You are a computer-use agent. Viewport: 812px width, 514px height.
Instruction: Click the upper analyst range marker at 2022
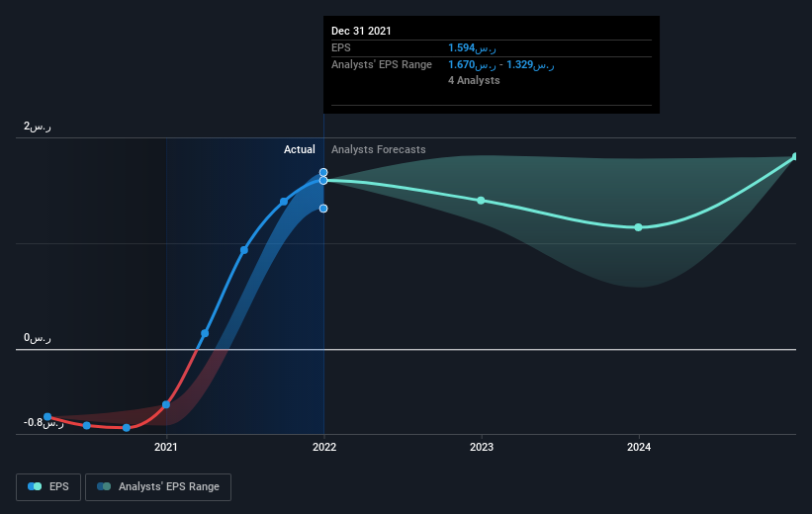pos(323,172)
